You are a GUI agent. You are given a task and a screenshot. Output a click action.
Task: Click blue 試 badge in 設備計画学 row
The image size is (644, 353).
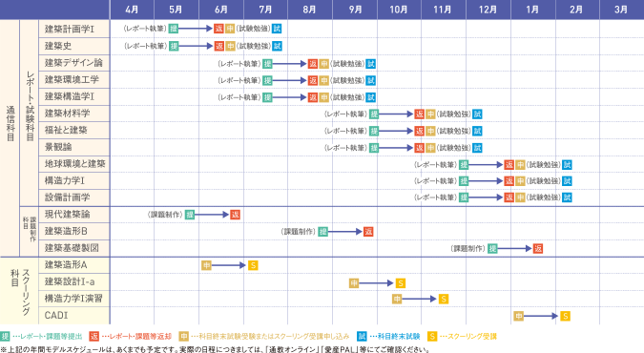[567, 197]
